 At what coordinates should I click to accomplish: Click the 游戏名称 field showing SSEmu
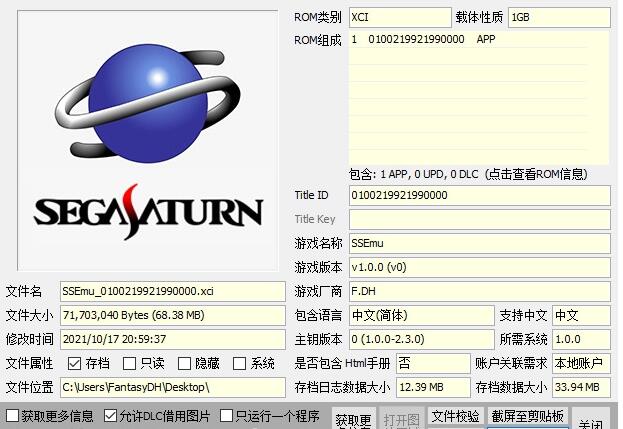click(480, 243)
